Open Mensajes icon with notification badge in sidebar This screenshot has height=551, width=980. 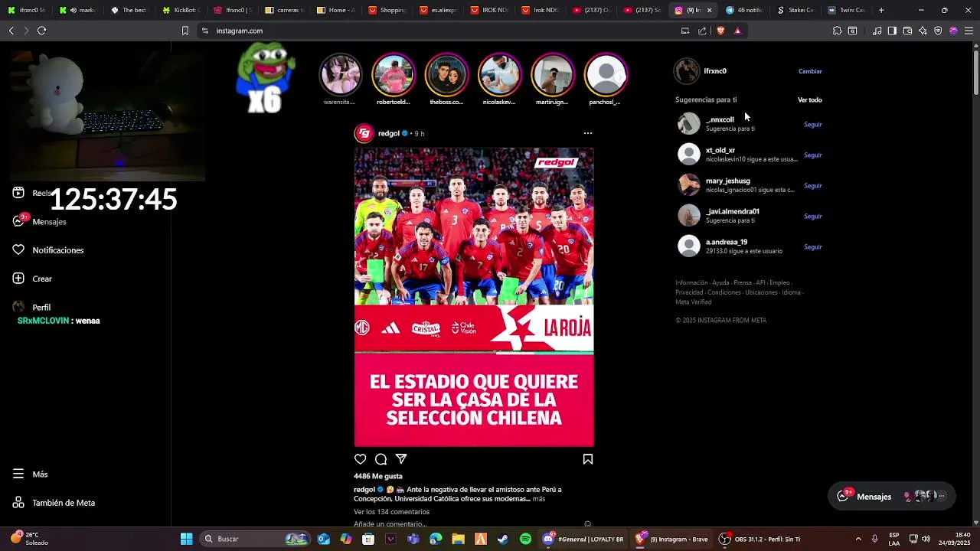point(18,221)
